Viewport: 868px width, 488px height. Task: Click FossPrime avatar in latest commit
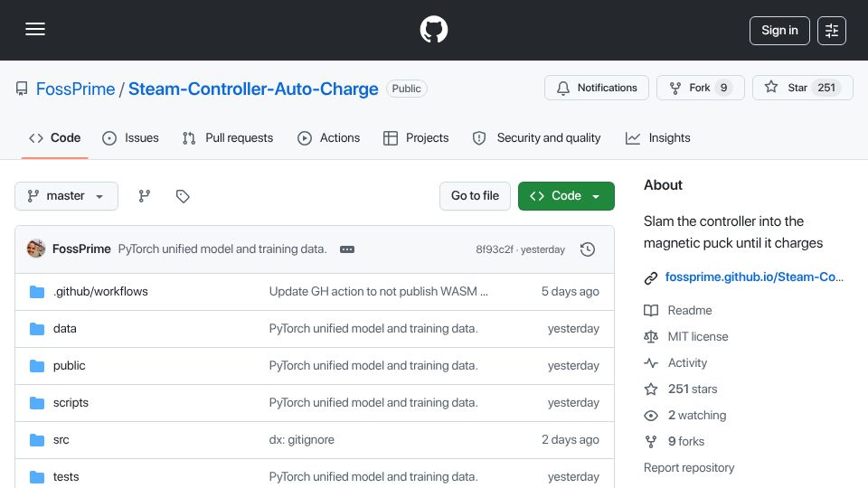(x=36, y=249)
